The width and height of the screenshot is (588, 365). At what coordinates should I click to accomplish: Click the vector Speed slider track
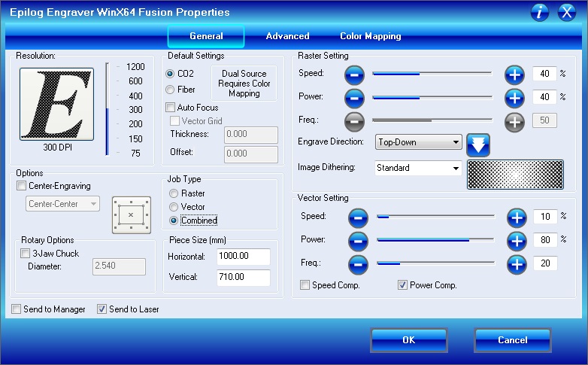pos(436,217)
